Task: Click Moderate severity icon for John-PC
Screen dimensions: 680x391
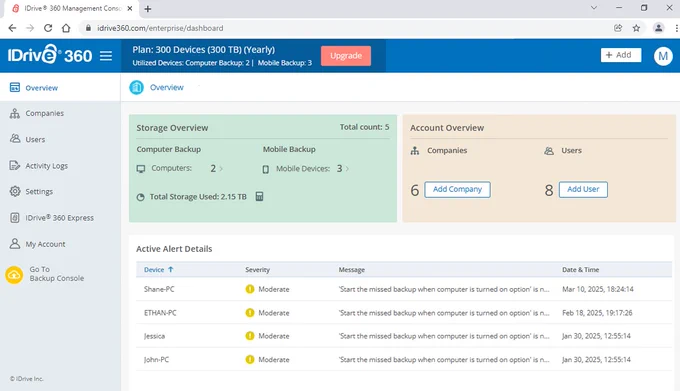Action: click(250, 359)
